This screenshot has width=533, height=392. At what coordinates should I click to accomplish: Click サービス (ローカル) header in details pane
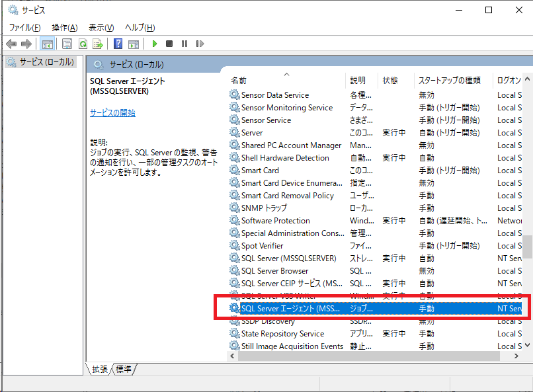pos(136,65)
